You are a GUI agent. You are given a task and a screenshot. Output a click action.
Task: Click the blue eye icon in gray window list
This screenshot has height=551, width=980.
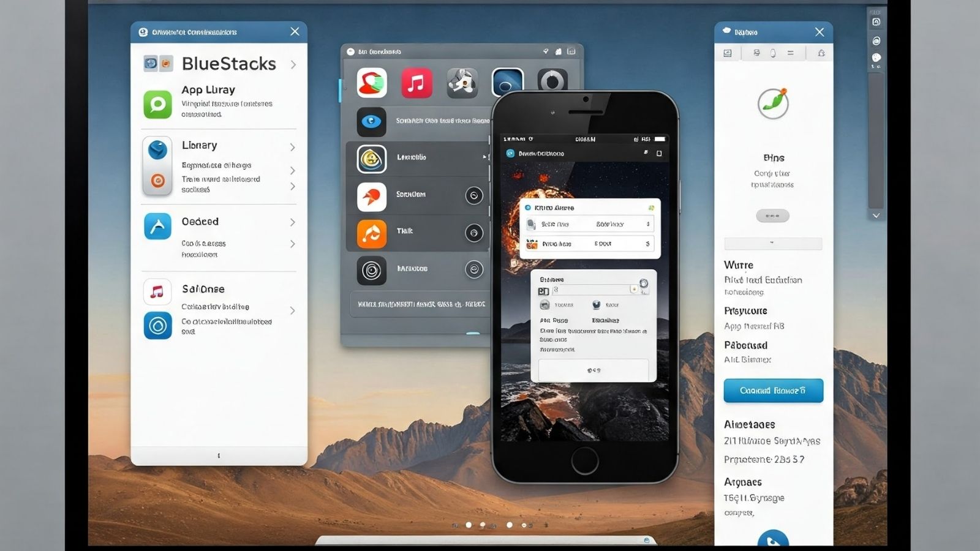click(x=371, y=121)
